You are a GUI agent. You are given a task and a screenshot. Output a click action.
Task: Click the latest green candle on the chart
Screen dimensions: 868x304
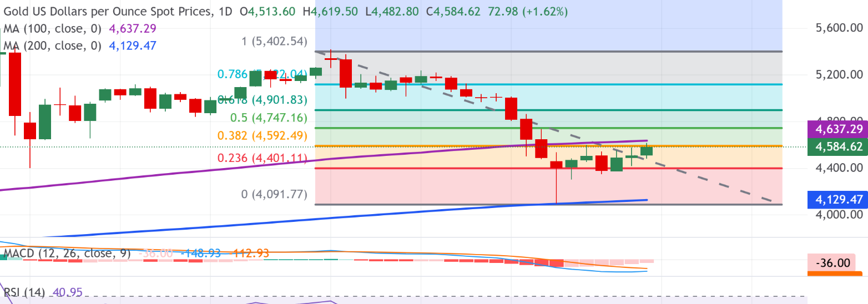(x=647, y=150)
